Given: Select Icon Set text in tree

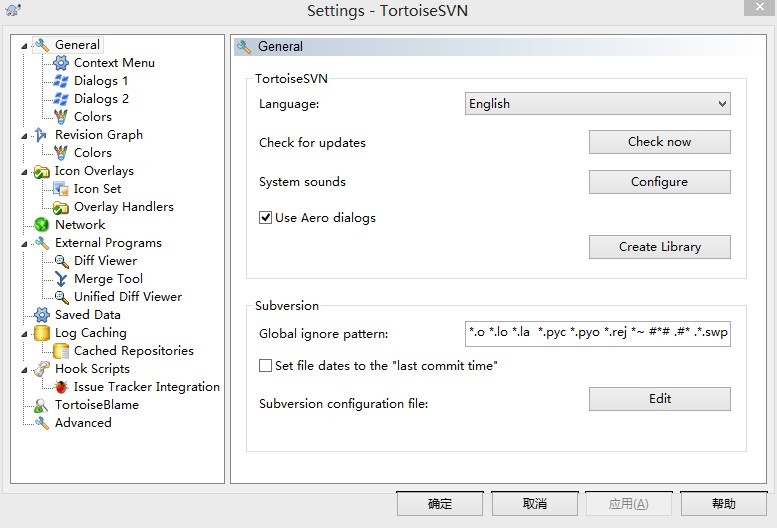Looking at the screenshot, I should [98, 189].
